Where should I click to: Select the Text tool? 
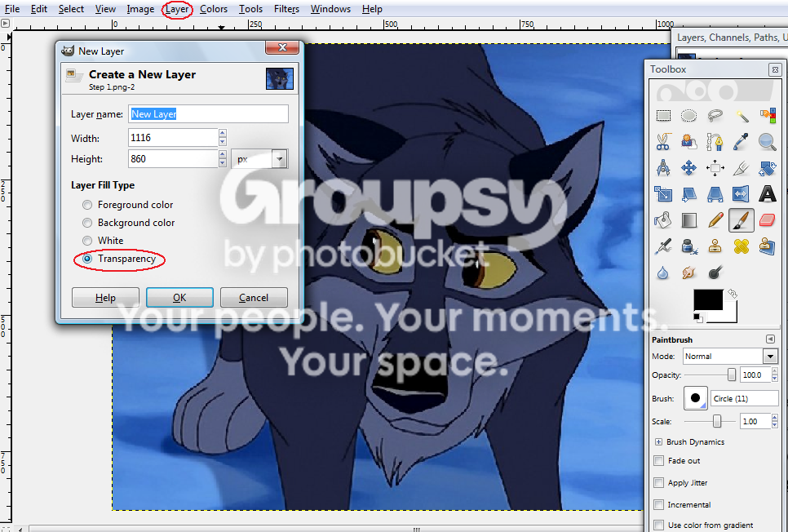768,194
